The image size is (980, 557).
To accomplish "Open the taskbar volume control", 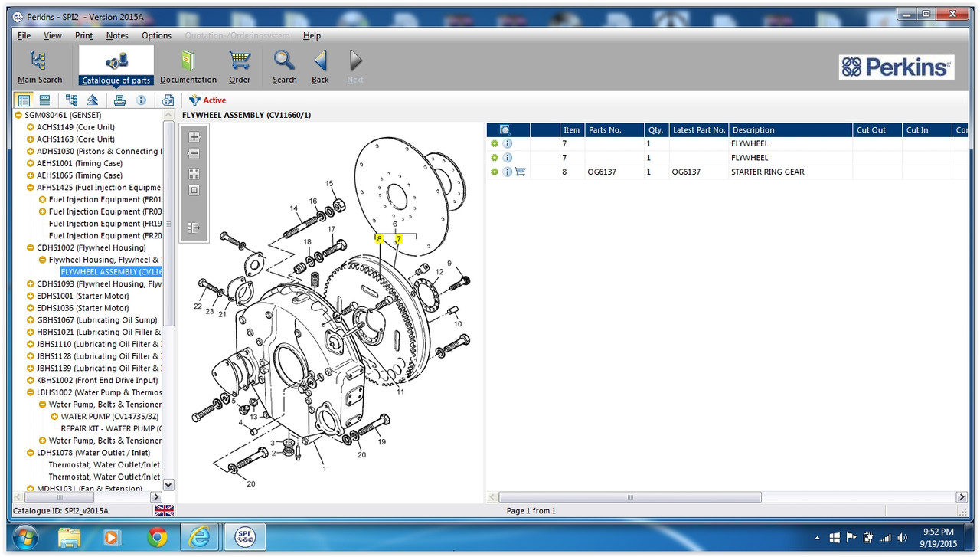I will click(902, 537).
